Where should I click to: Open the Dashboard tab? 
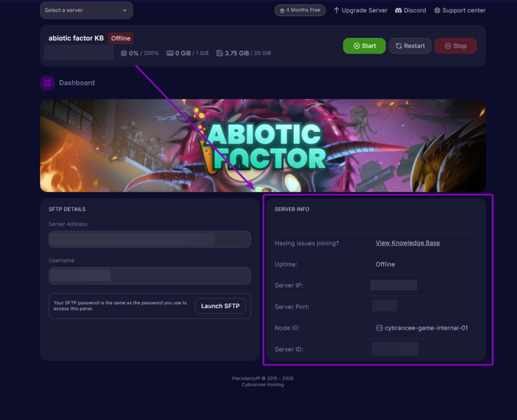point(68,83)
